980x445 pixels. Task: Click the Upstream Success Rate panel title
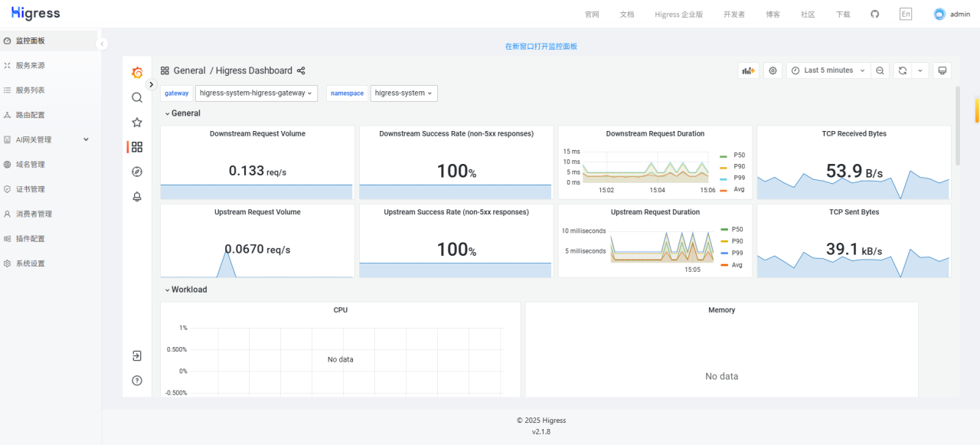pos(456,212)
